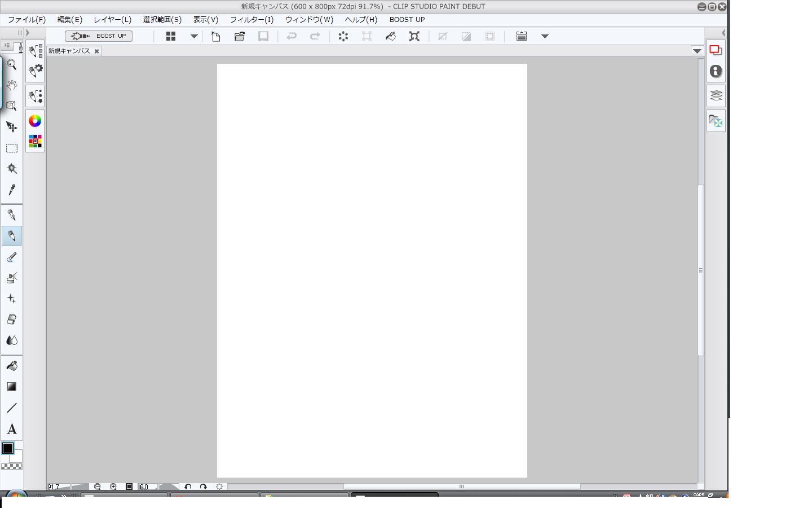
Task: Select the Eyedropper tool
Action: click(x=11, y=190)
